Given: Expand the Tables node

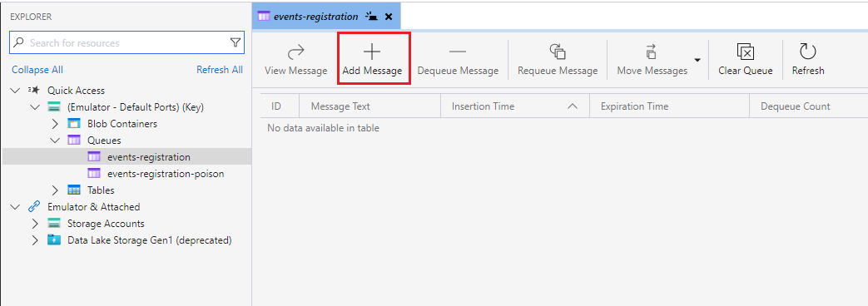Looking at the screenshot, I should click(55, 190).
